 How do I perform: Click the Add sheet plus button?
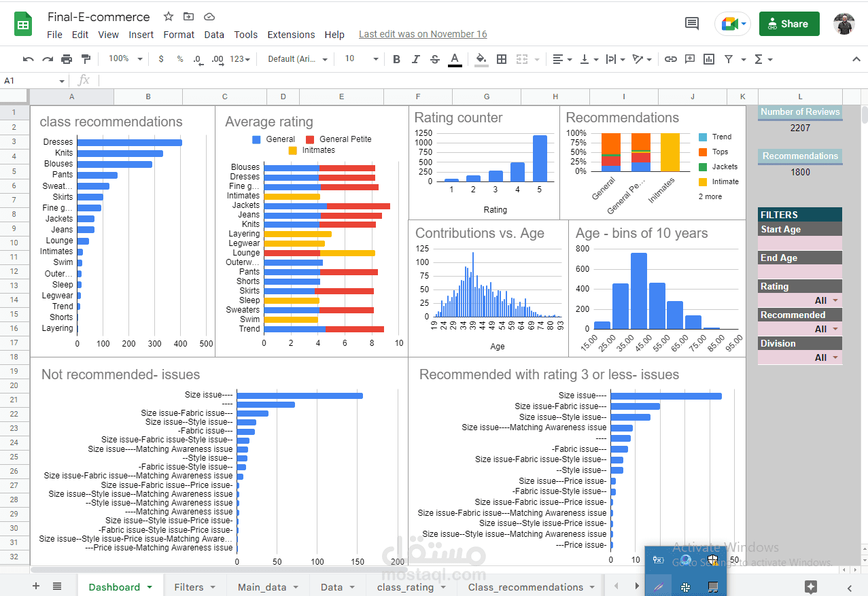click(36, 586)
